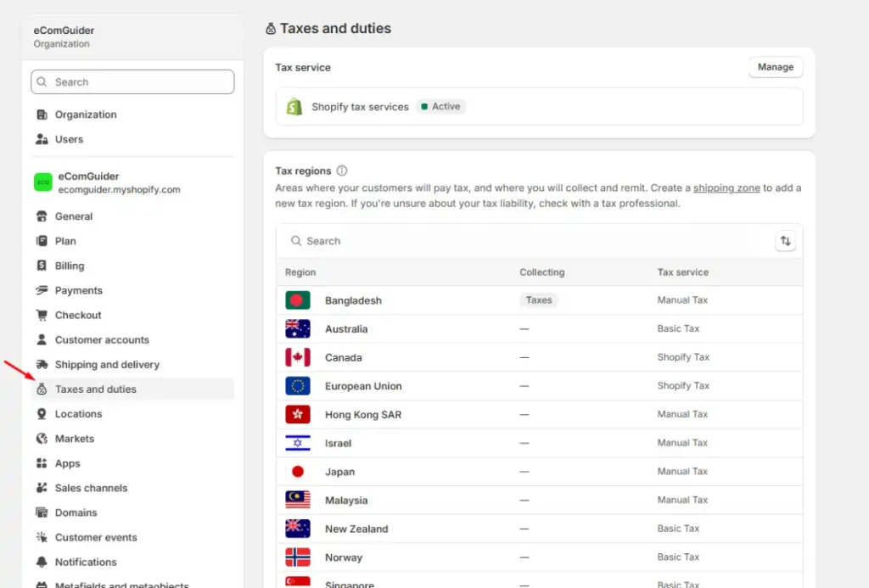Click the Canada flag icon
This screenshot has width=869, height=588.
point(298,357)
